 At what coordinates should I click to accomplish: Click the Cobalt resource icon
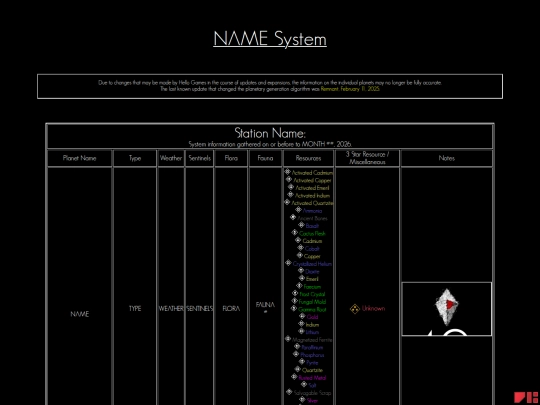(300, 248)
